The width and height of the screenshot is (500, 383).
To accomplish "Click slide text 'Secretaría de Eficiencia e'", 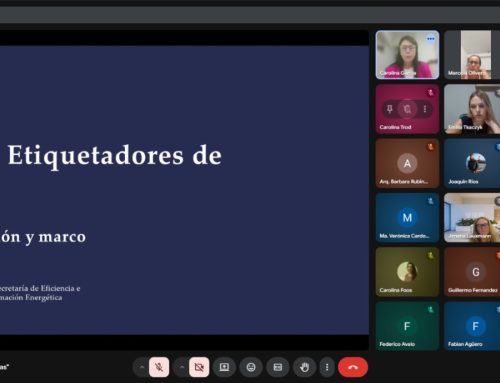I will pyautogui.click(x=40, y=288).
